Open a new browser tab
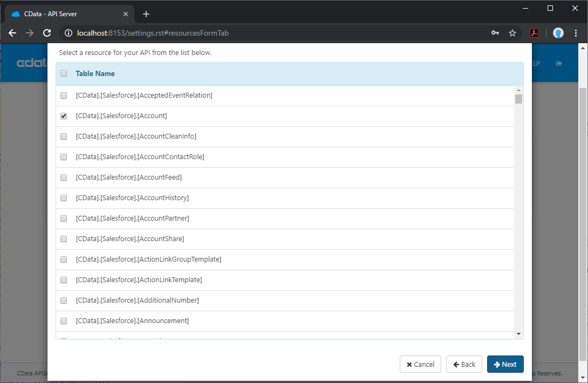This screenshot has height=383, width=588. tap(146, 14)
